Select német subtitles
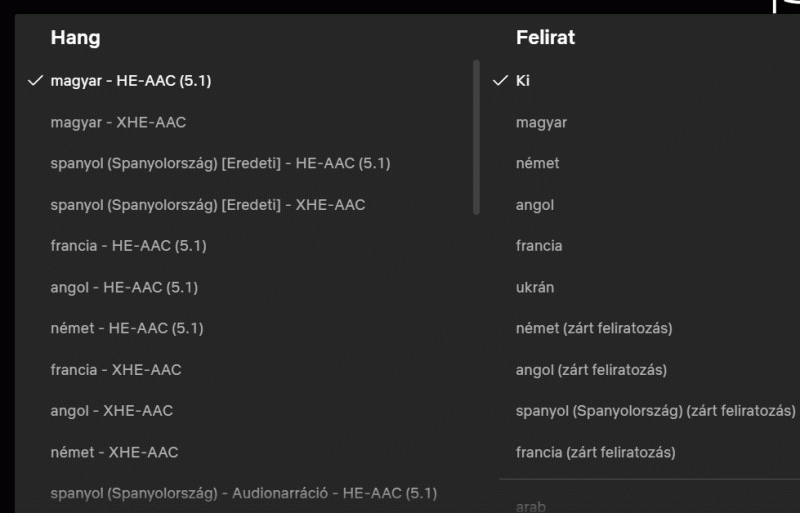Image resolution: width=800 pixels, height=513 pixels. [x=538, y=163]
